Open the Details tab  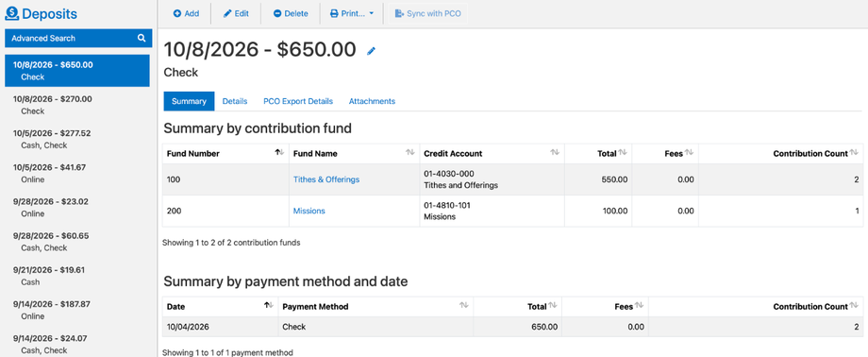pyautogui.click(x=235, y=101)
